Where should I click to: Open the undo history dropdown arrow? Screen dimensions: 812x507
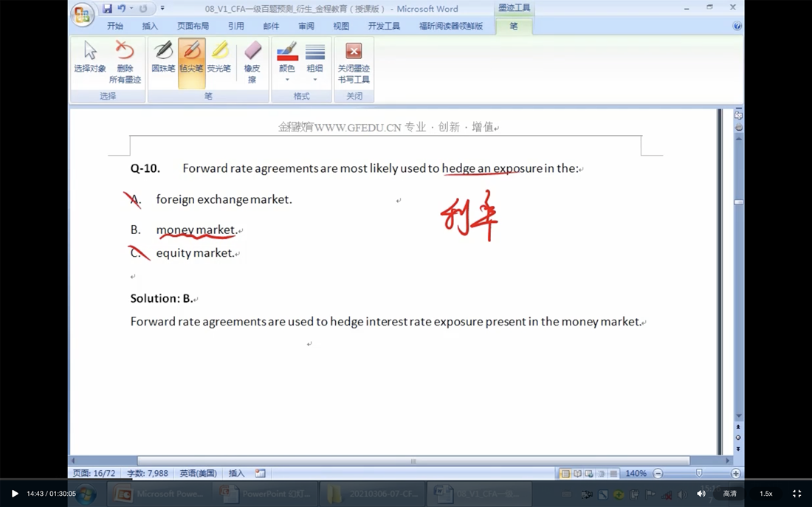(x=131, y=8)
